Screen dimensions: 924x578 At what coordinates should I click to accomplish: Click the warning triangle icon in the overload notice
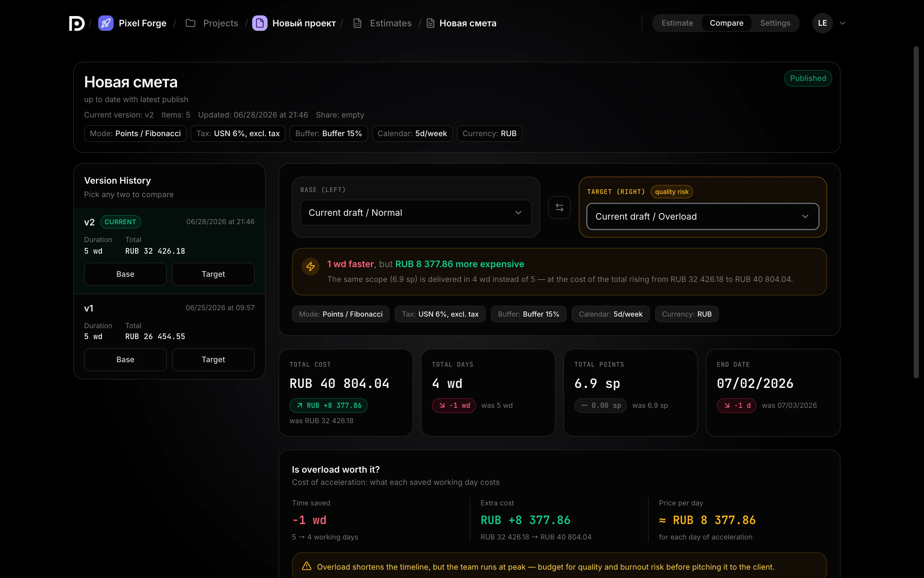pyautogui.click(x=307, y=566)
